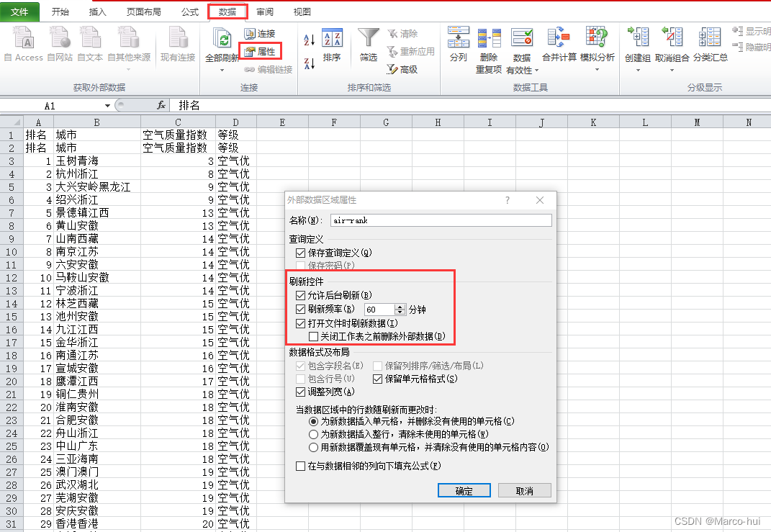This screenshot has height=532, width=771.
Task: Click 创建组 group icon
Action: coord(638,38)
